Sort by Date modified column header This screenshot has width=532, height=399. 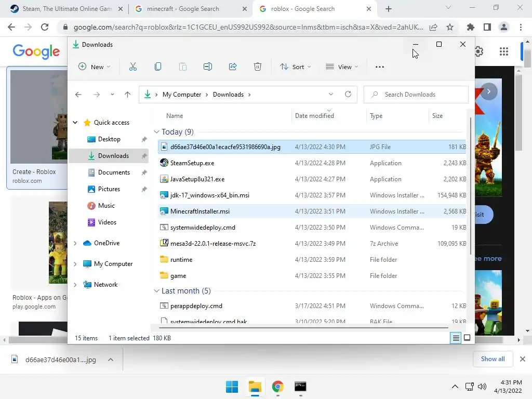pyautogui.click(x=314, y=116)
